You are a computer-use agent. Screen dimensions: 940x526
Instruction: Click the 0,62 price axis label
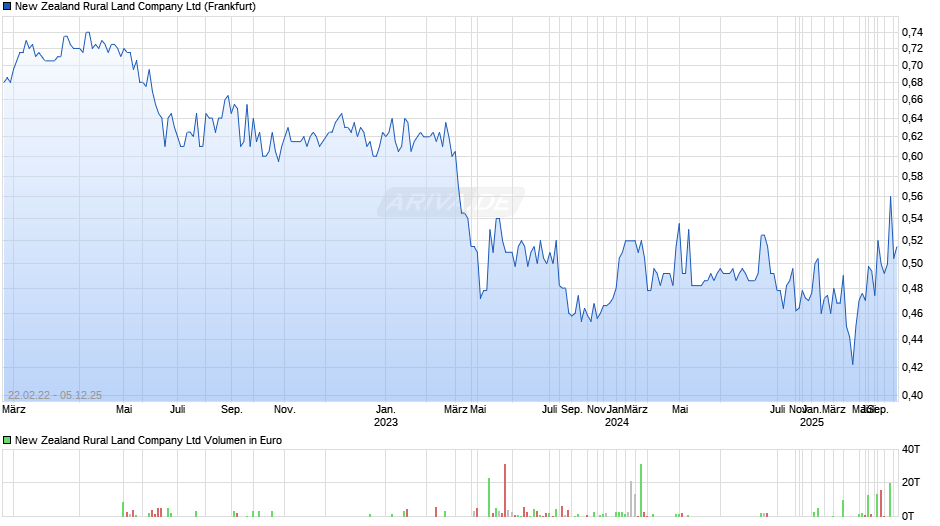click(912, 137)
